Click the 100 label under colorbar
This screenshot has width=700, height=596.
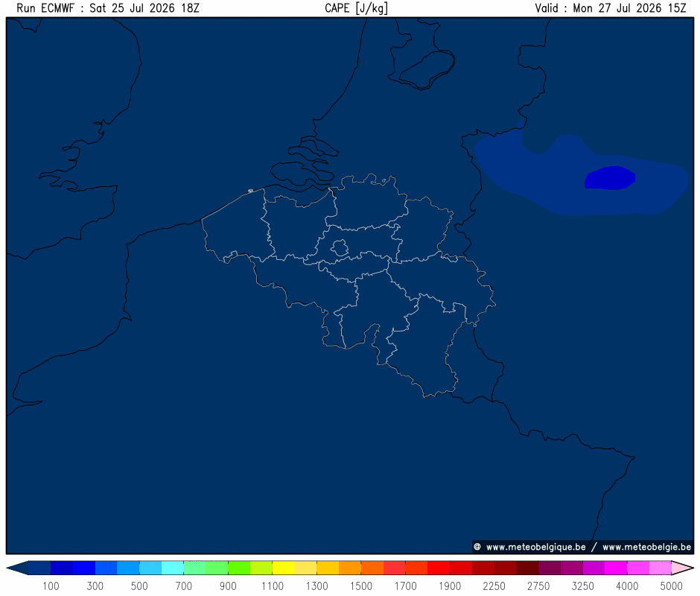51,586
